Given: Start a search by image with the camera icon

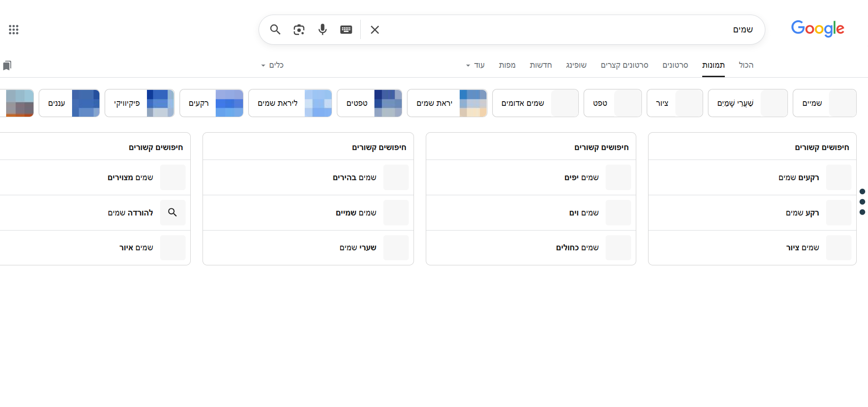Looking at the screenshot, I should (x=299, y=30).
